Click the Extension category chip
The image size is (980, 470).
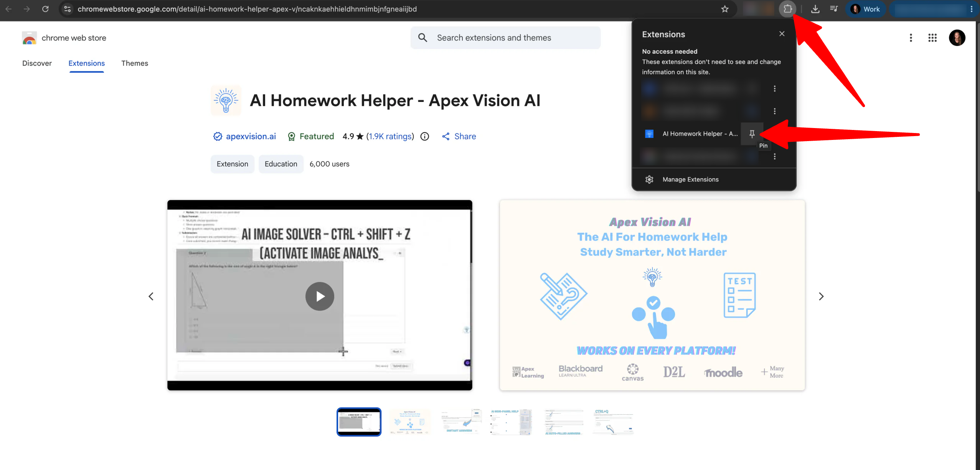[232, 164]
